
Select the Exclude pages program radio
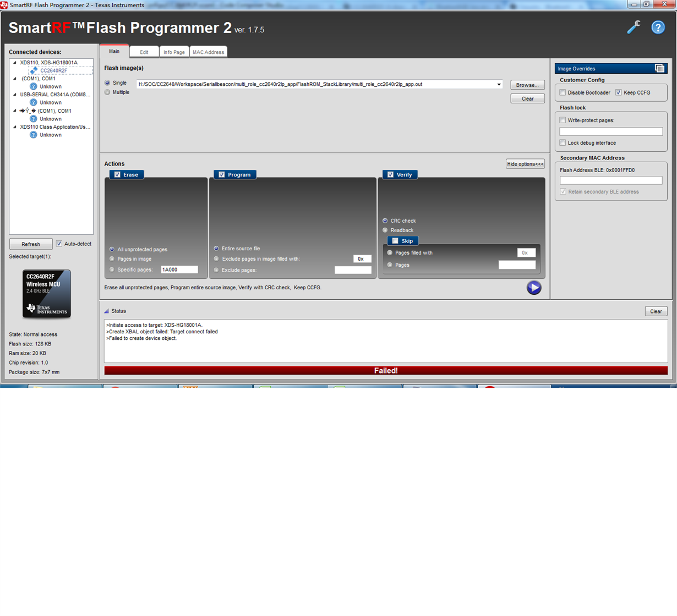(216, 270)
